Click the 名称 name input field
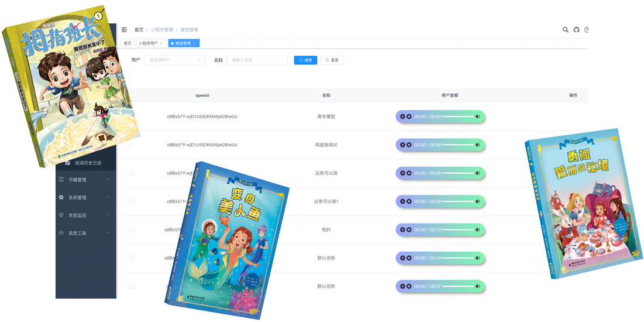 (257, 60)
